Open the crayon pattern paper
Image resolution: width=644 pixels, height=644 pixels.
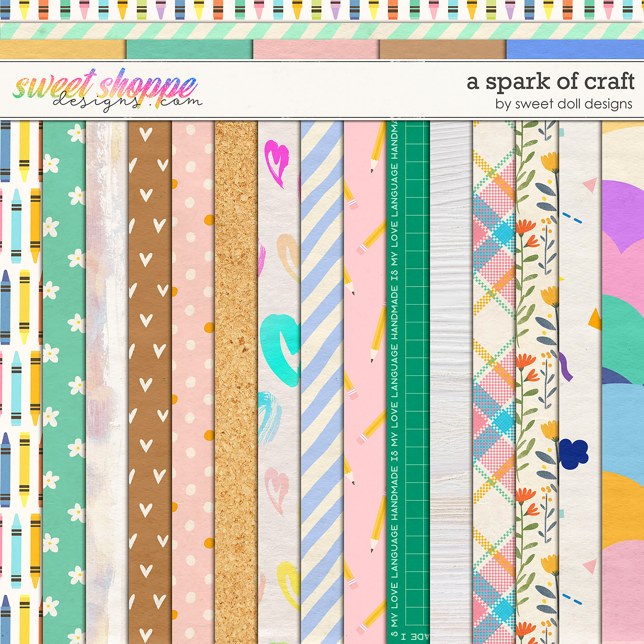pos(21,382)
